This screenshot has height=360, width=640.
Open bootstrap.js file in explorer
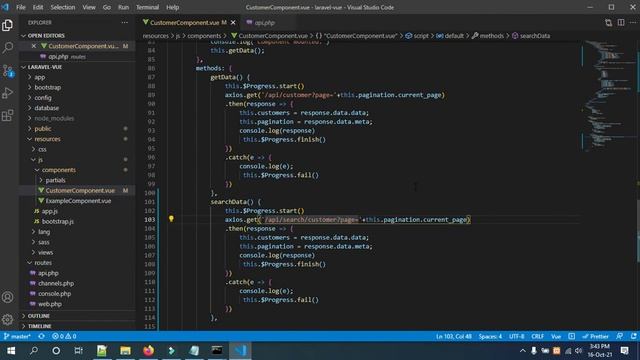pyautogui.click(x=58, y=221)
